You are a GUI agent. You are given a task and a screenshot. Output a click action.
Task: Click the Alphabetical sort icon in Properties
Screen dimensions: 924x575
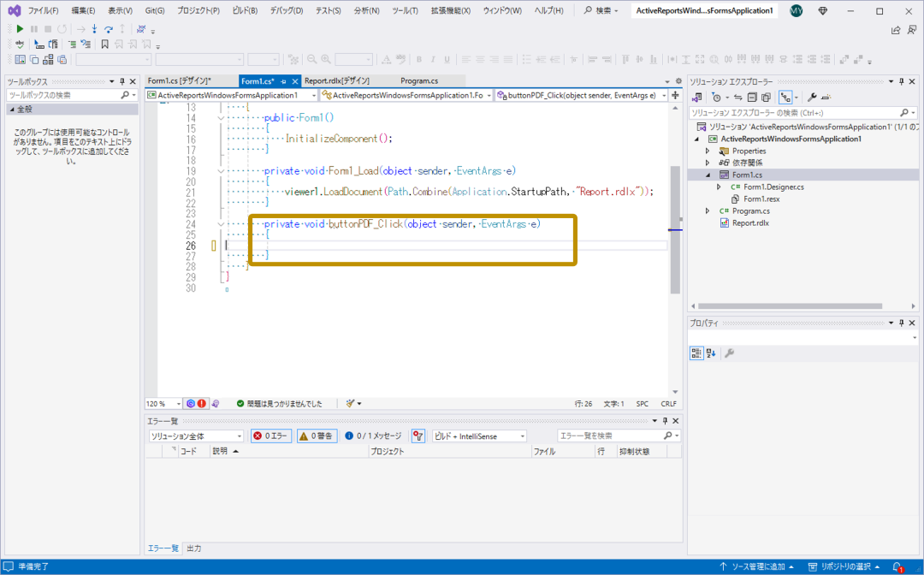point(711,353)
